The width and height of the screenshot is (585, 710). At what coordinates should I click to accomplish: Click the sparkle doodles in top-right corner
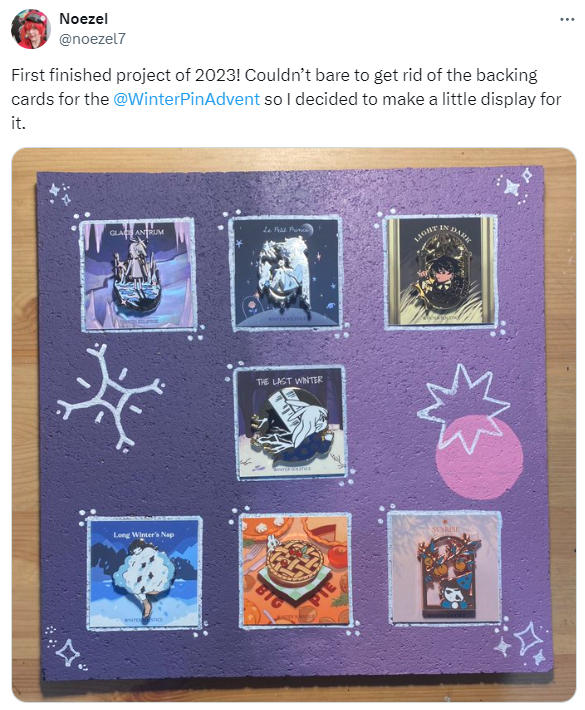coord(516,186)
